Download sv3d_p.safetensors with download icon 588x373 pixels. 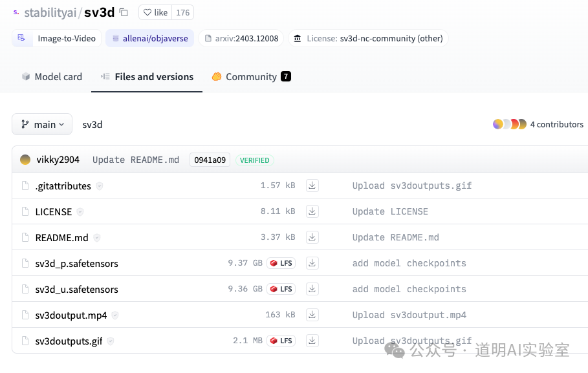point(312,263)
